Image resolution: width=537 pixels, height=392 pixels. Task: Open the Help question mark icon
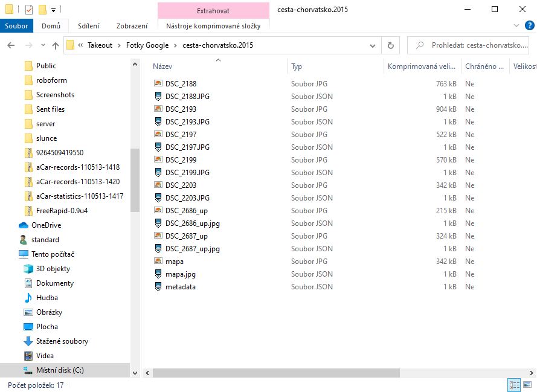tap(528, 26)
